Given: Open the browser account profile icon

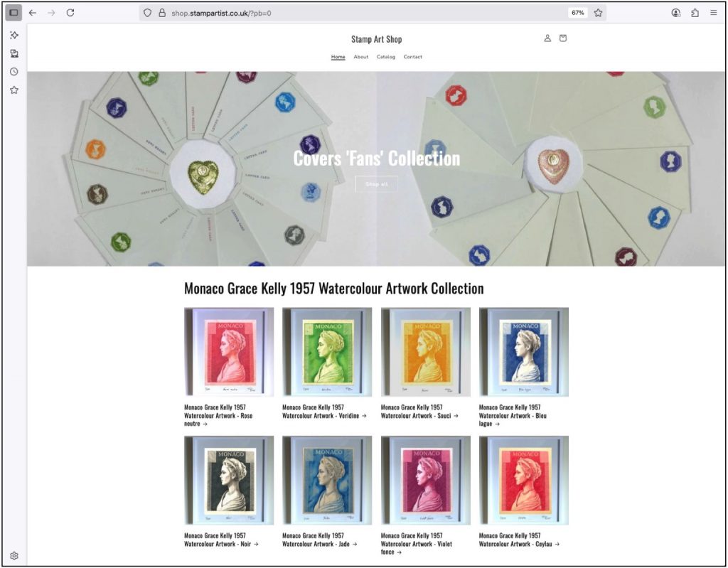Looking at the screenshot, I should 675,13.
